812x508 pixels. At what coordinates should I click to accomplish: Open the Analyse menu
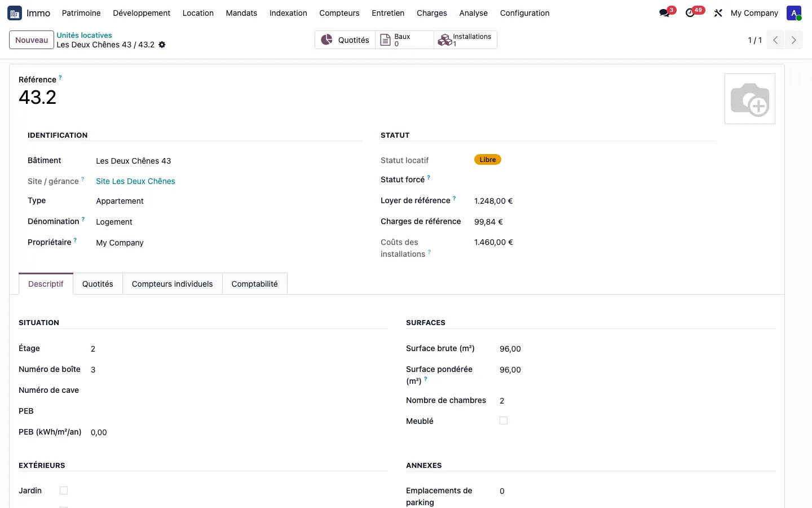click(x=474, y=13)
